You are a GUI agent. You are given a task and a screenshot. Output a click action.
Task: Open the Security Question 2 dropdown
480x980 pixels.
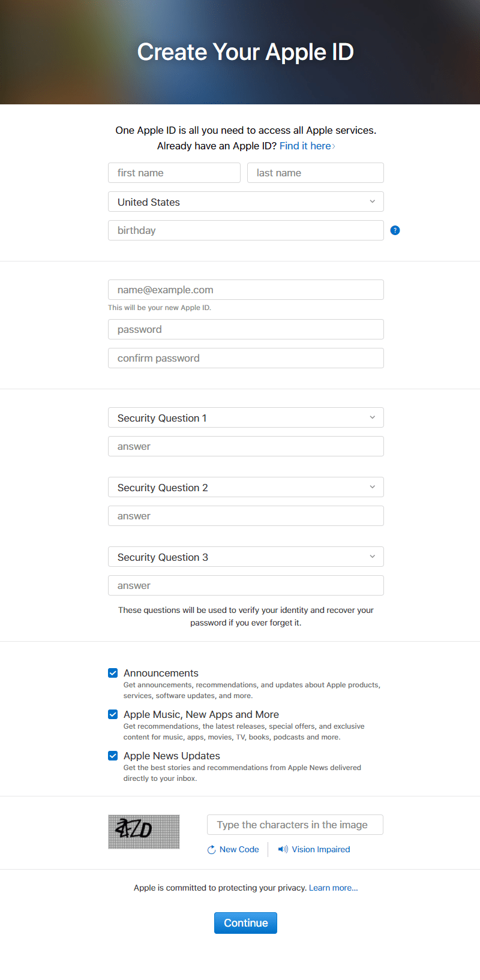point(246,488)
